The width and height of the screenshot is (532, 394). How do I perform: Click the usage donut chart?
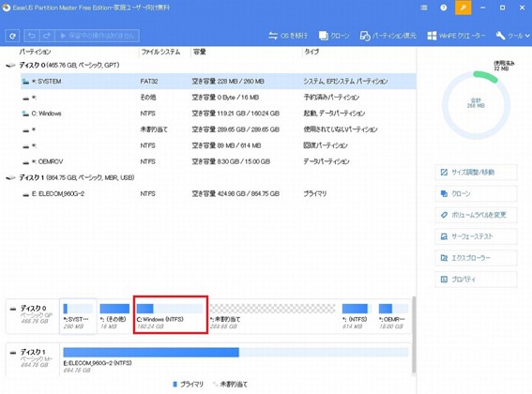point(476,105)
